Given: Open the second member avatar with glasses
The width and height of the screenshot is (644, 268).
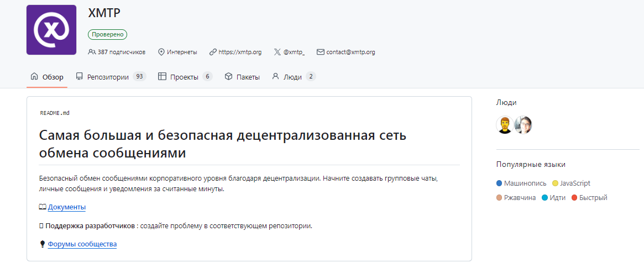Looking at the screenshot, I should 523,125.
